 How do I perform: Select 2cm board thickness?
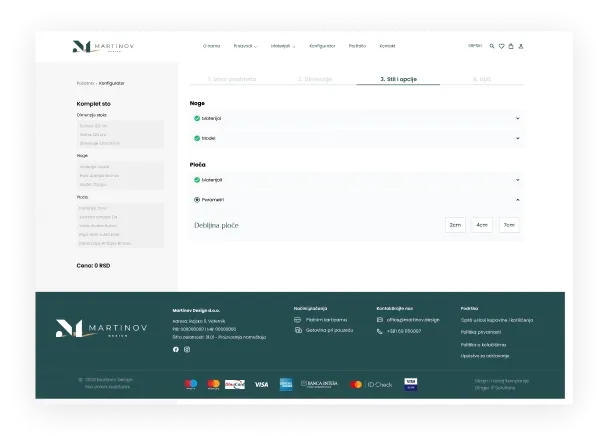click(455, 225)
